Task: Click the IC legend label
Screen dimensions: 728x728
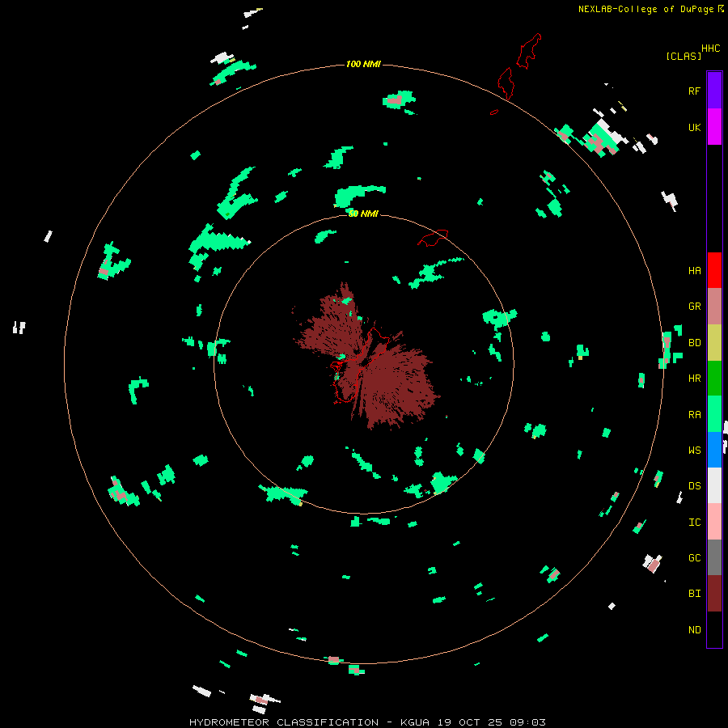Action: [x=694, y=523]
